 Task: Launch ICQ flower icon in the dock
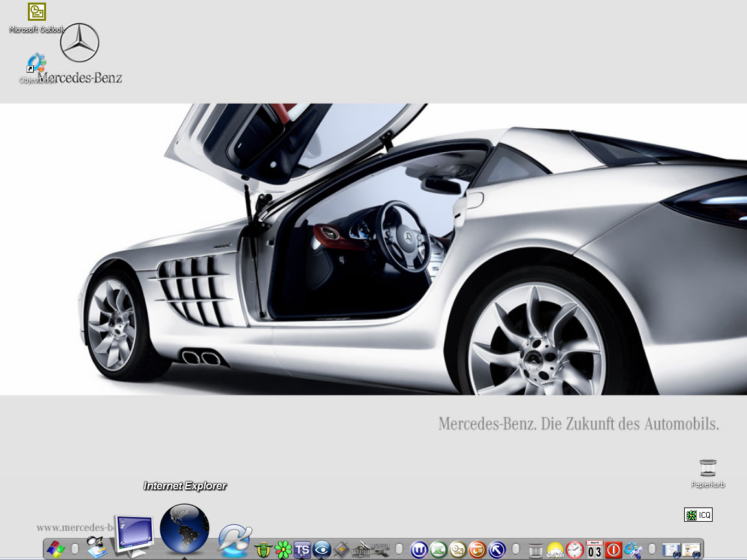(x=283, y=550)
